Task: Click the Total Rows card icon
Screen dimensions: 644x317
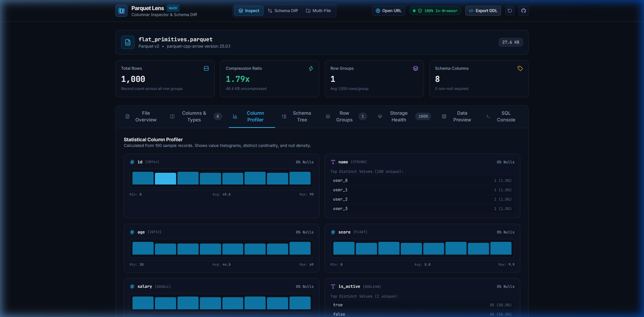Action: click(206, 68)
